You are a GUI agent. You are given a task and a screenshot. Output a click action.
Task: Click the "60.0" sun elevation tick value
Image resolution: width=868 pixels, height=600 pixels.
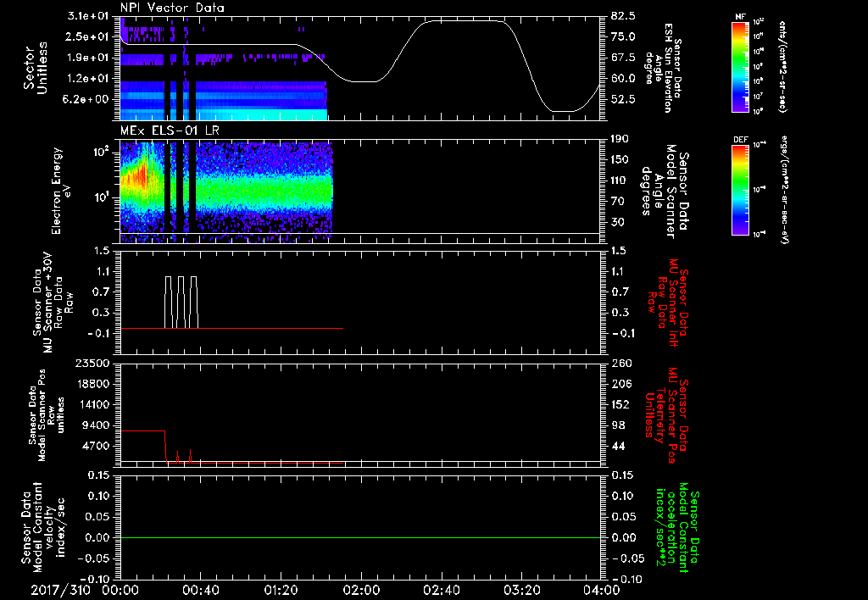(x=623, y=79)
